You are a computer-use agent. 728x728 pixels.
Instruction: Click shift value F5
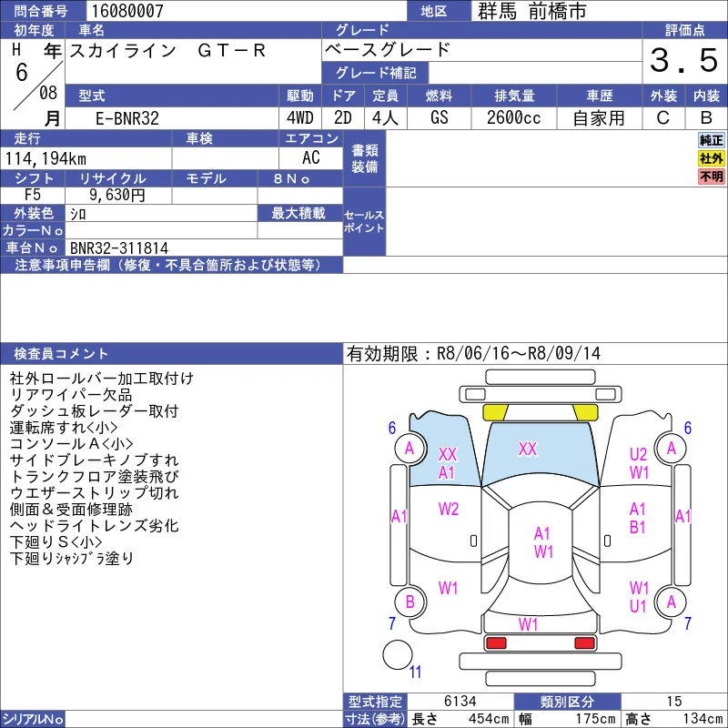pos(33,195)
